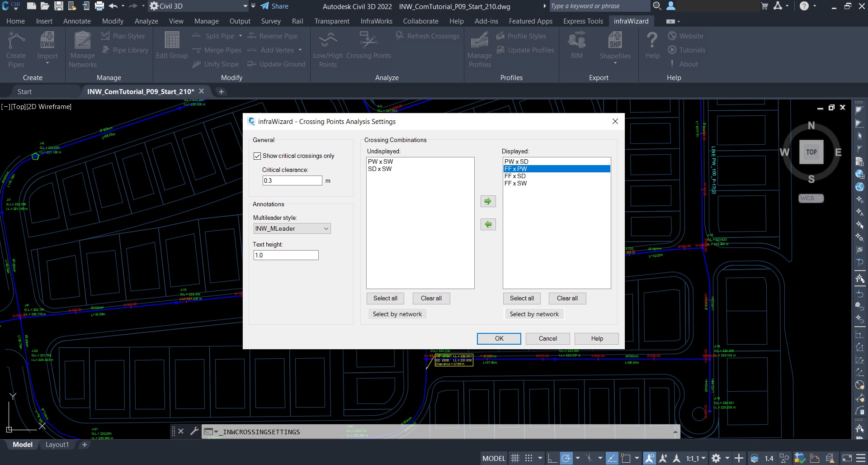The height and width of the screenshot is (465, 868).
Task: Click the TOP face of ViewCube
Action: tap(811, 152)
